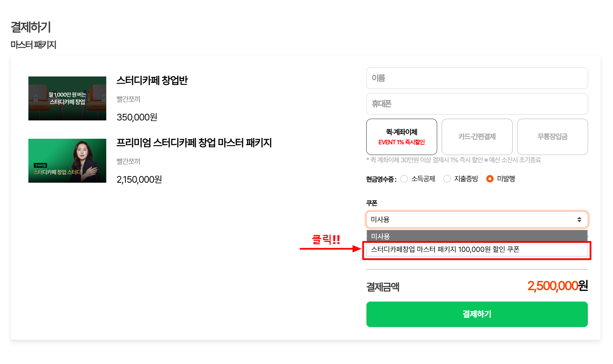This screenshot has width=613, height=364.
Task: Choose 무통장입금 payment option
Action: click(552, 137)
